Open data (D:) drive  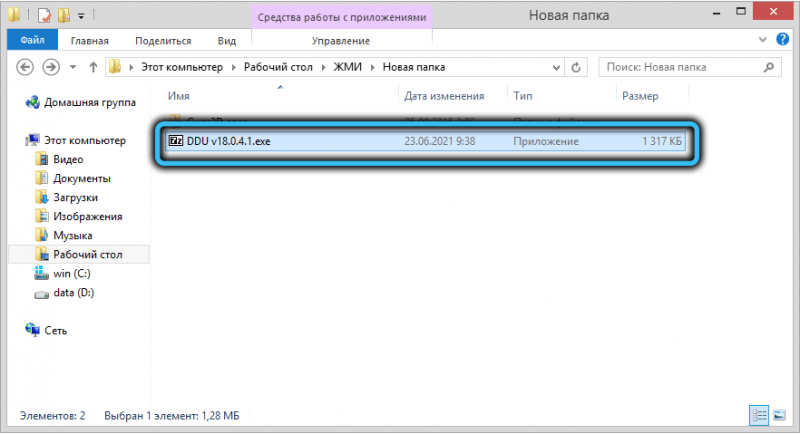73,293
